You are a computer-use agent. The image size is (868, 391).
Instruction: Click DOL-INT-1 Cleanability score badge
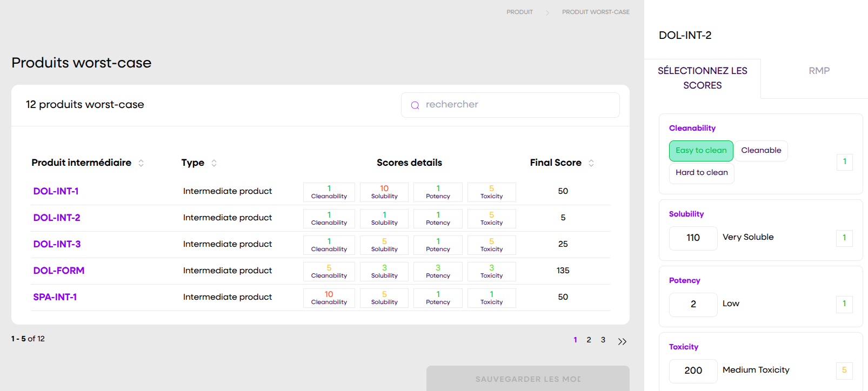(x=329, y=192)
